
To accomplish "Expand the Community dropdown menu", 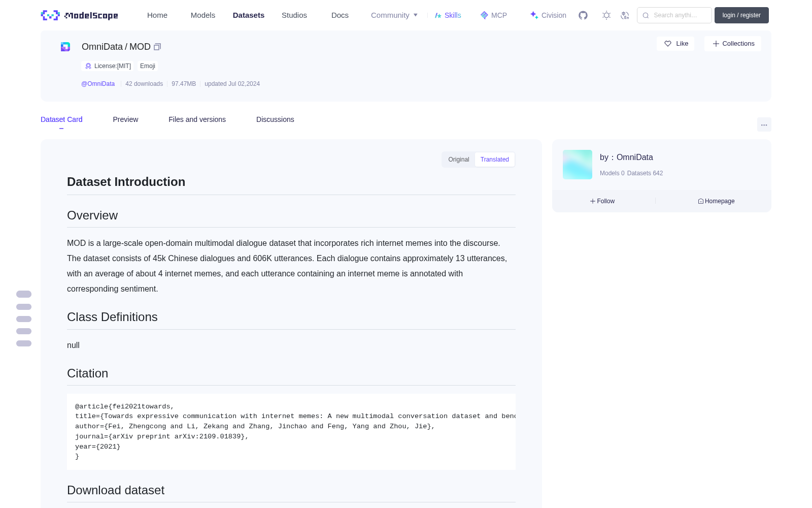I will coord(394,15).
